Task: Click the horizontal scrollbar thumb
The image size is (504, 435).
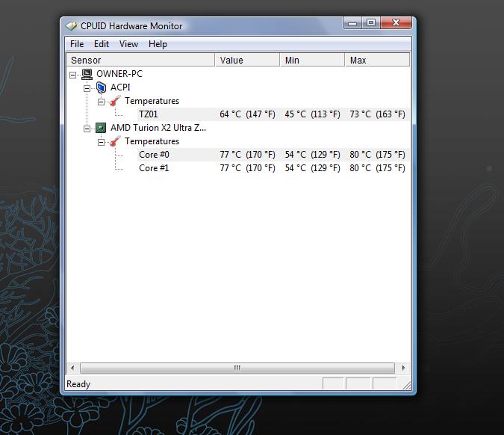Action: pyautogui.click(x=237, y=368)
